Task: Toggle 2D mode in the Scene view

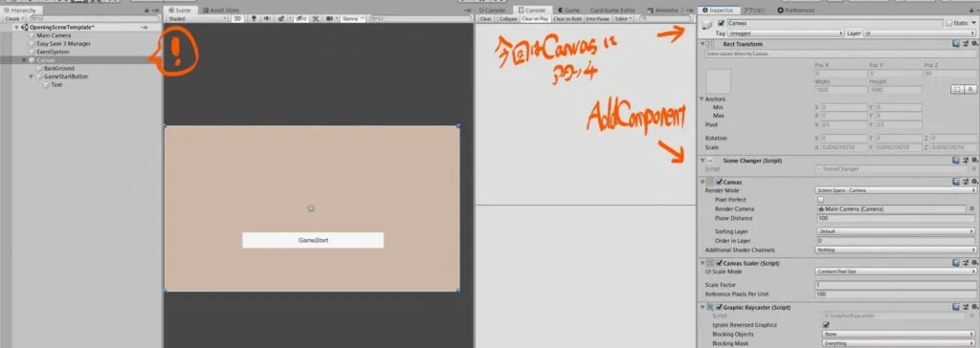Action: tap(237, 19)
